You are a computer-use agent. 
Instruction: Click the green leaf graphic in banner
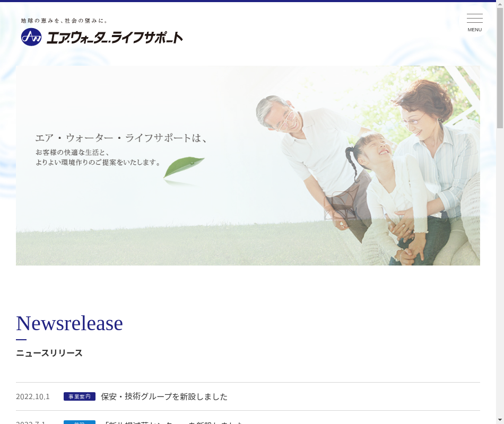click(184, 167)
